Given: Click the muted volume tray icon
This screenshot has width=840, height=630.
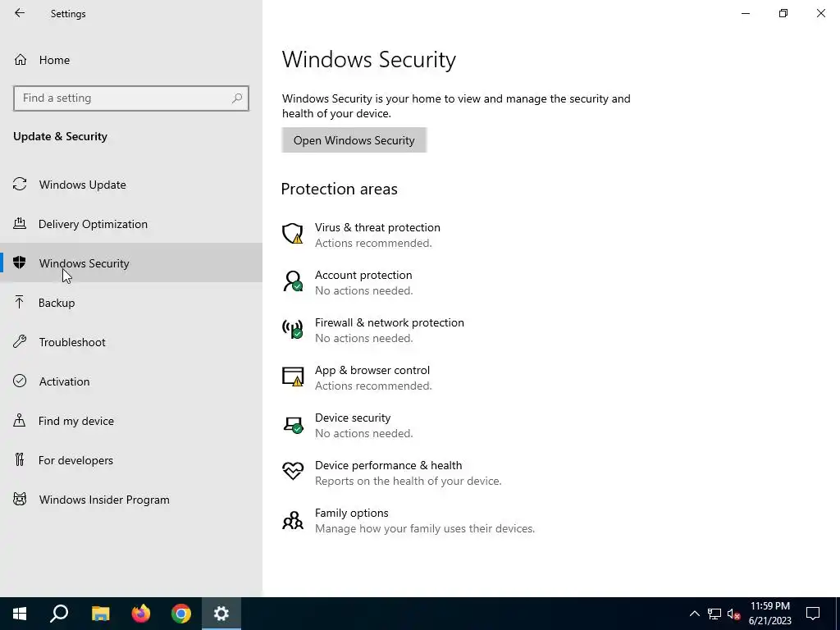Looking at the screenshot, I should pos(734,614).
